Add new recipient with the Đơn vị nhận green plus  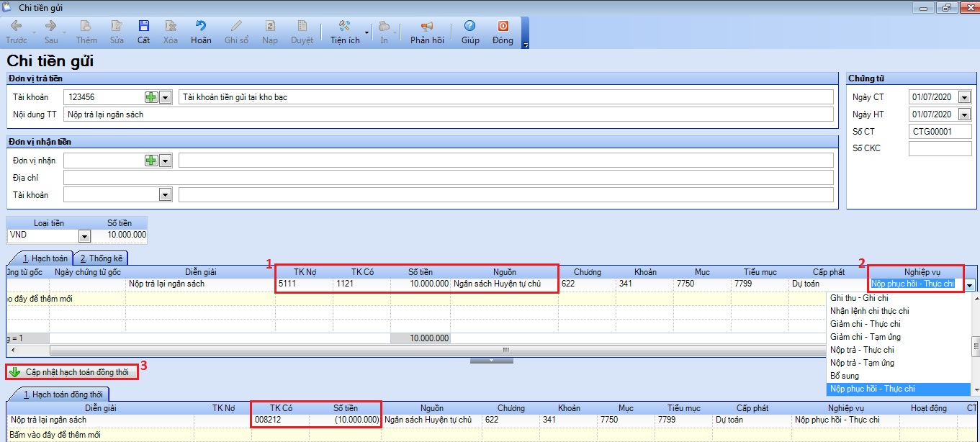151,160
